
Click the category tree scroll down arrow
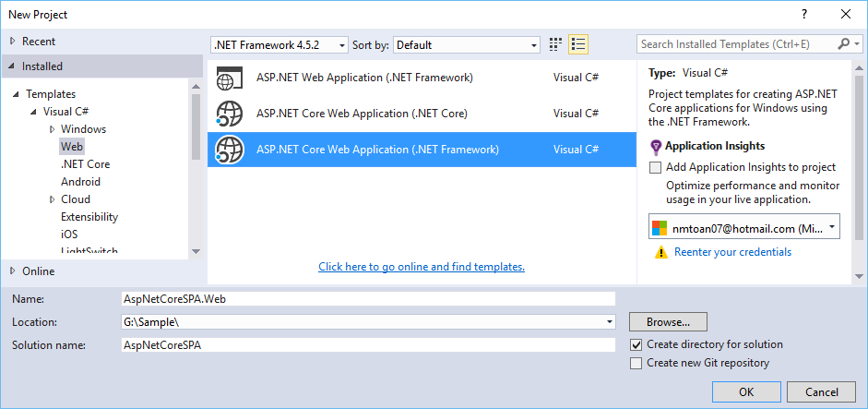pyautogui.click(x=196, y=252)
